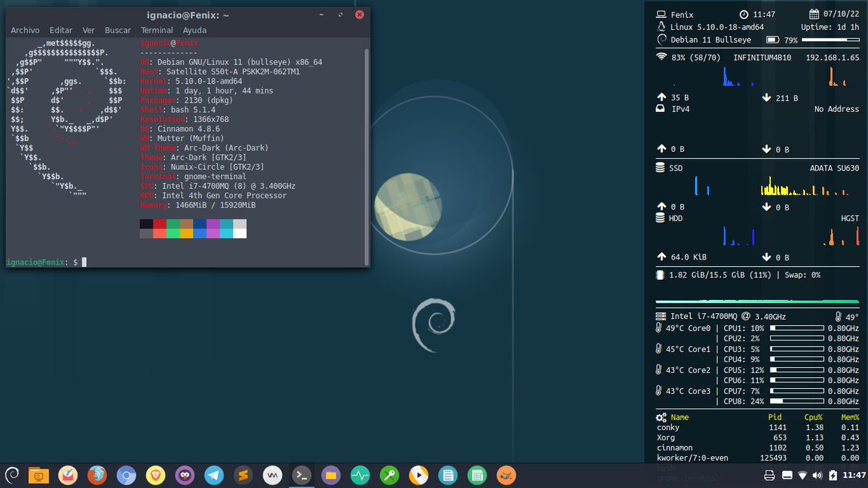Click 'Debian 11 Bullseye' in Conky
Viewport: 868px width, 488px height.
coord(711,40)
